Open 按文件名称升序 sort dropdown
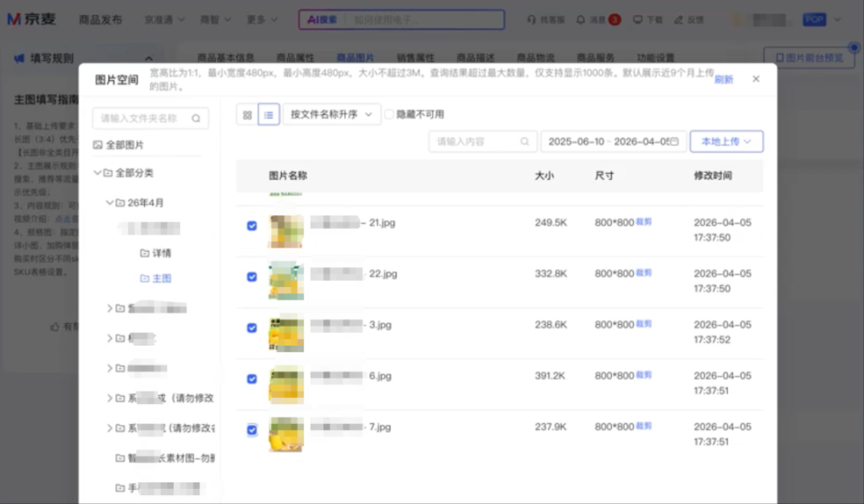This screenshot has height=504, width=864. click(x=332, y=114)
